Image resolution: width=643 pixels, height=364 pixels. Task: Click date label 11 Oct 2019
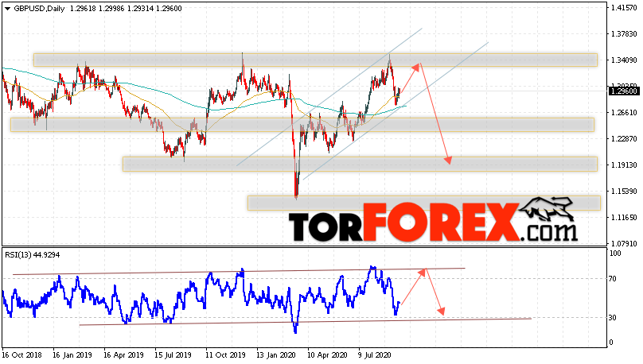coord(225,354)
